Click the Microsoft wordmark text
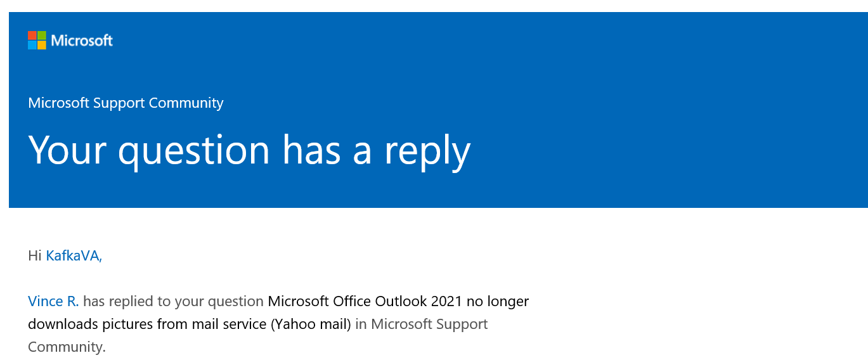Screen dimensions: 868x360 [82, 41]
